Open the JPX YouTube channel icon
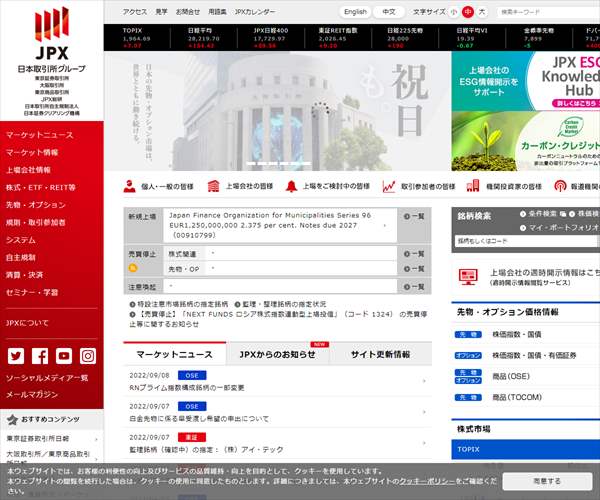The height and width of the screenshot is (500, 600). [x=64, y=356]
